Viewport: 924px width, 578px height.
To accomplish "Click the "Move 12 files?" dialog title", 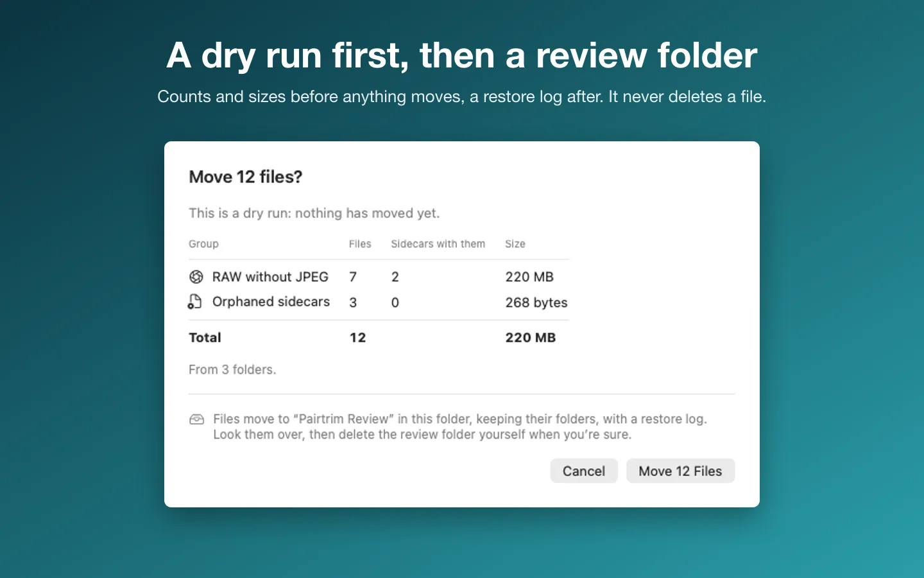I will tap(245, 177).
